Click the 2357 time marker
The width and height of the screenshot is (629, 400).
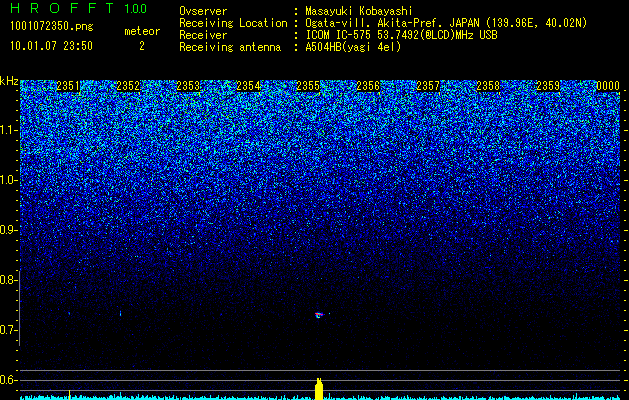[428, 86]
